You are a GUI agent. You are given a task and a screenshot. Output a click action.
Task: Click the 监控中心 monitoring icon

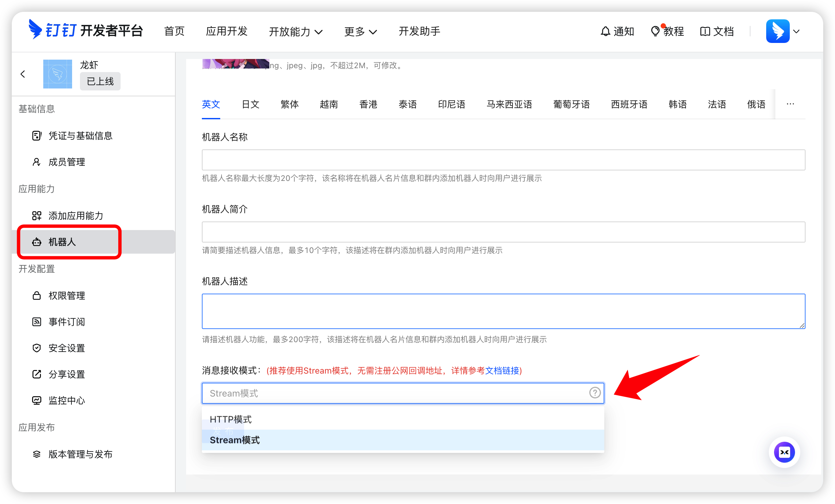pos(37,400)
